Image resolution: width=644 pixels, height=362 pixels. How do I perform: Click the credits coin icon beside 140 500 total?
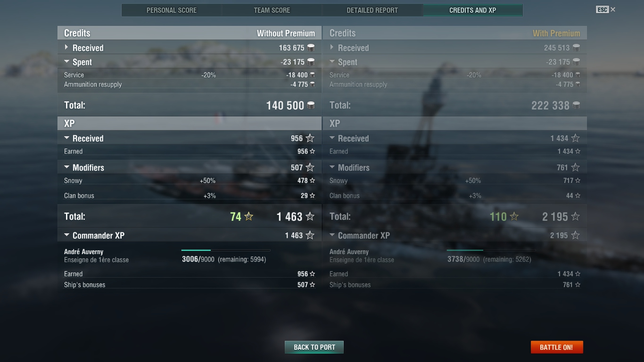(x=311, y=106)
